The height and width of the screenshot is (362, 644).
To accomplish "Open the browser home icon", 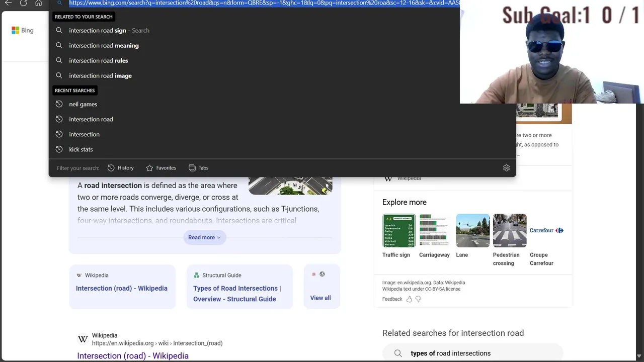I will coord(39,3).
